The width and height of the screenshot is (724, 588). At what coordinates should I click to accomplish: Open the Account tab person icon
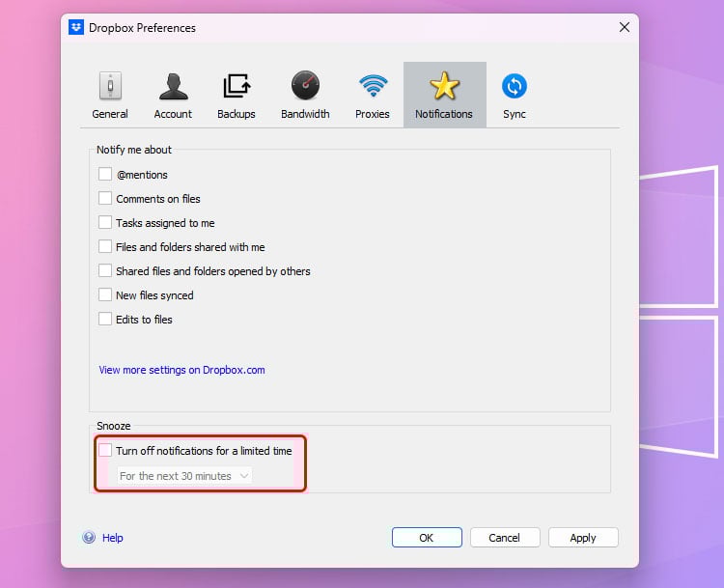[173, 86]
